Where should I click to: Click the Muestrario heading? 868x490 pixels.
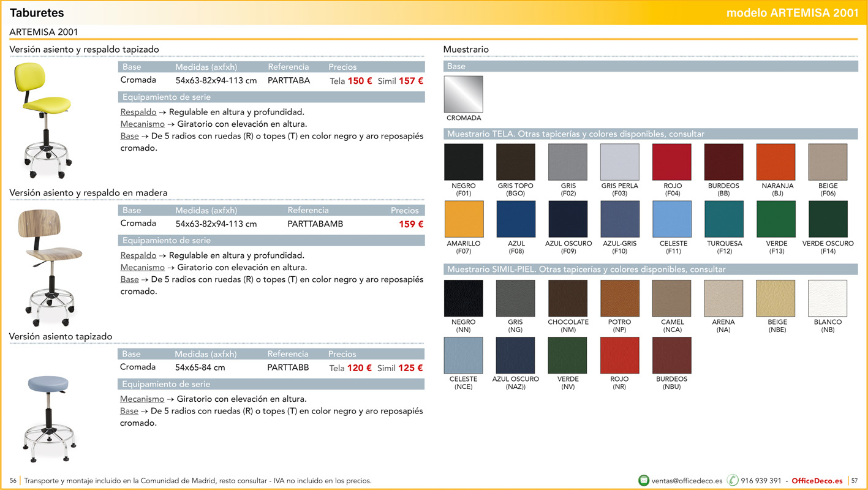click(466, 49)
